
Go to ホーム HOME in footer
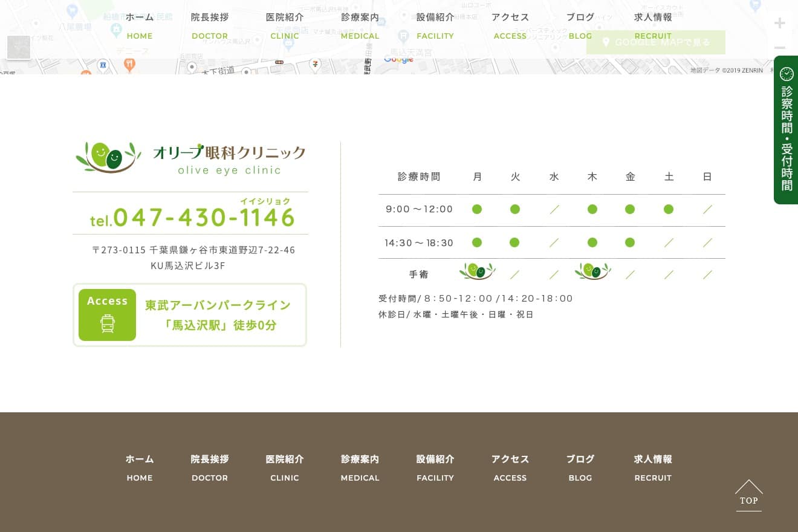(140, 468)
